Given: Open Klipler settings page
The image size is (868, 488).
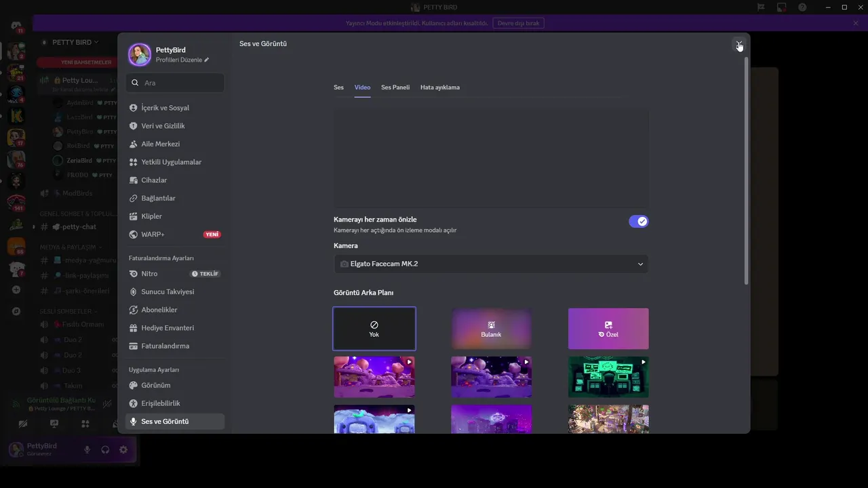Looking at the screenshot, I should (174, 216).
